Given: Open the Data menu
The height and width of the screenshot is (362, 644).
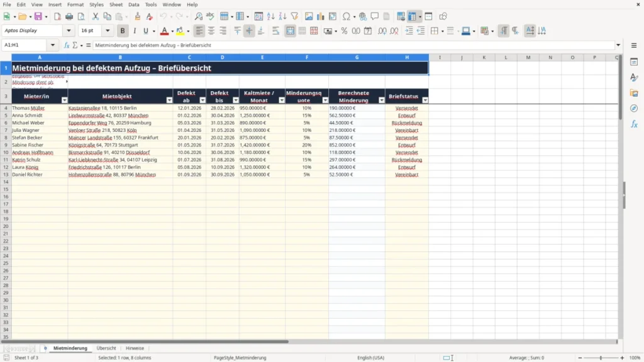Looking at the screenshot, I should click(133, 4).
